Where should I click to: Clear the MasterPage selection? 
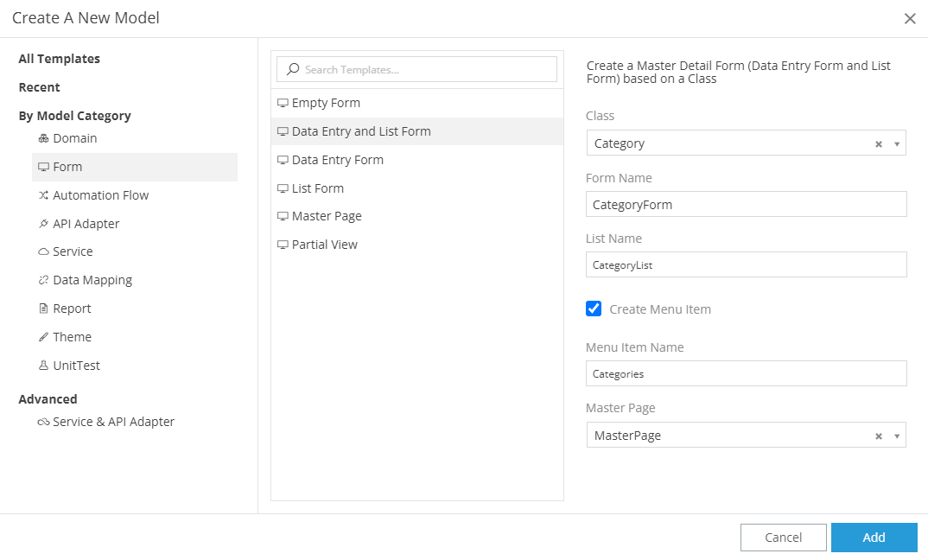click(879, 436)
